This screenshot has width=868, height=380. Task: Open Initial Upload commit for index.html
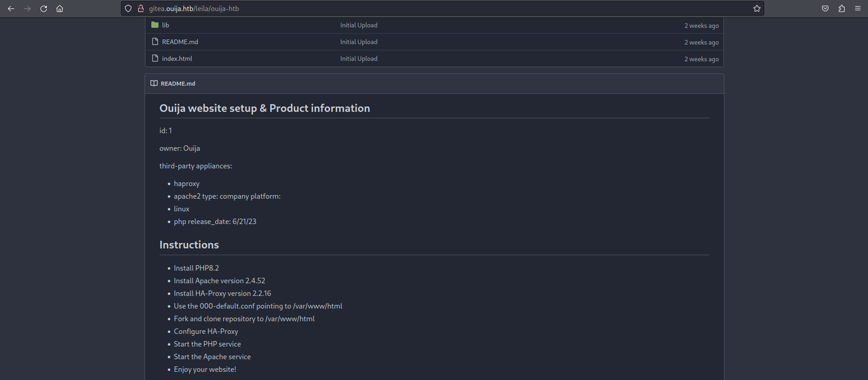click(x=358, y=59)
